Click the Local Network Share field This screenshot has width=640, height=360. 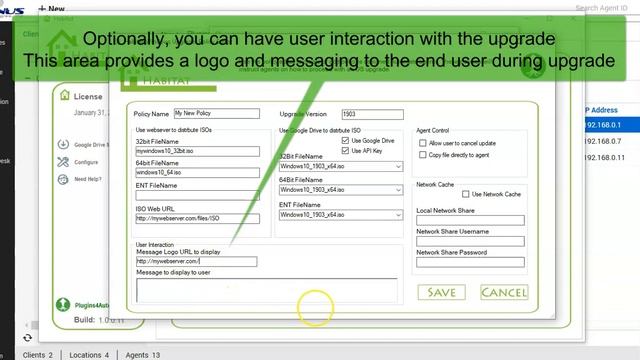470,220
